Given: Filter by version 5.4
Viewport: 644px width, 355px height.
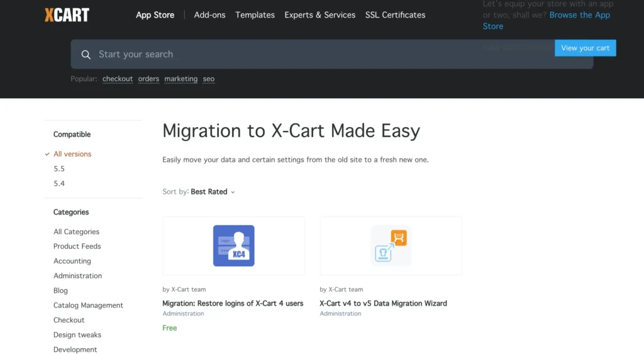Looking at the screenshot, I should pyautogui.click(x=59, y=184).
